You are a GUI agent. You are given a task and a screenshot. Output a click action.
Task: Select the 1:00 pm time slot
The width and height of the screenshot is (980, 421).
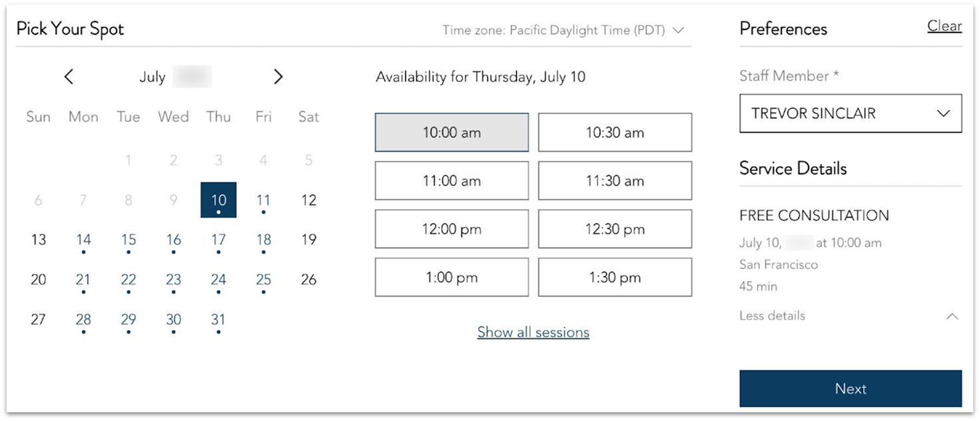[x=451, y=278]
